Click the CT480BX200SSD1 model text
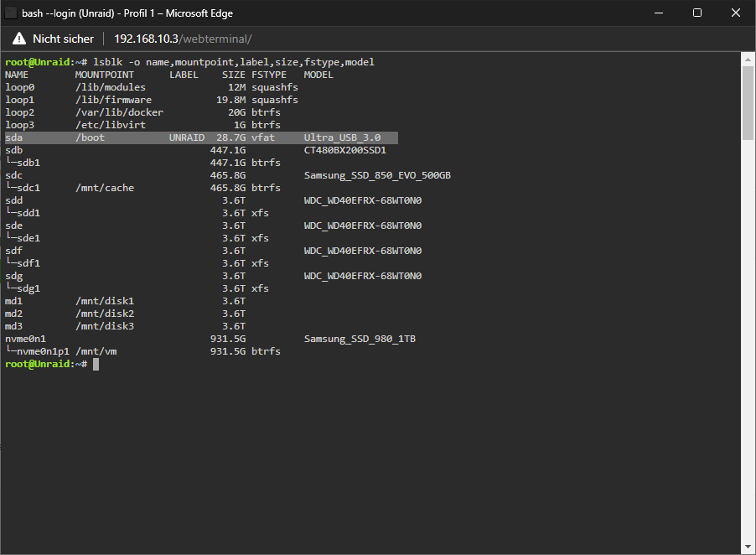This screenshot has height=555, width=756. 345,150
